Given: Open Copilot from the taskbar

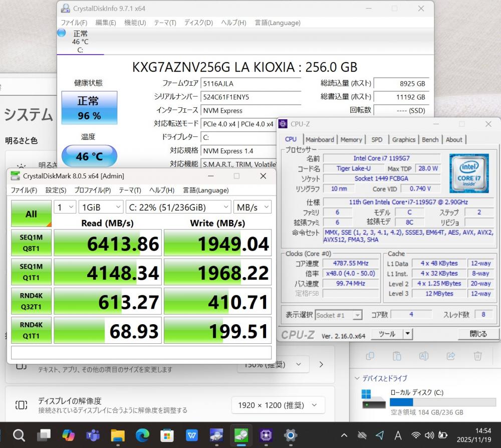Looking at the screenshot, I should pyautogui.click(x=69, y=435).
